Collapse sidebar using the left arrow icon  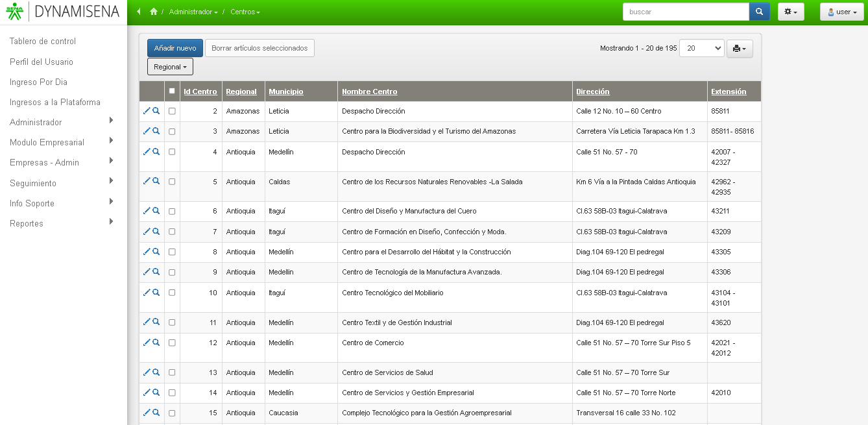click(x=139, y=12)
